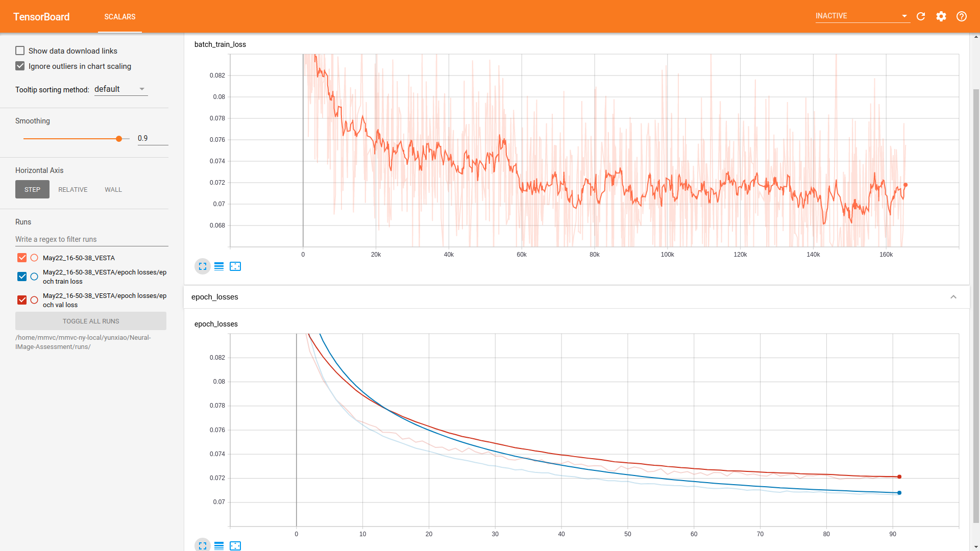Select WALL horizontal axis option
Viewport: 980px width, 551px height.
point(113,189)
